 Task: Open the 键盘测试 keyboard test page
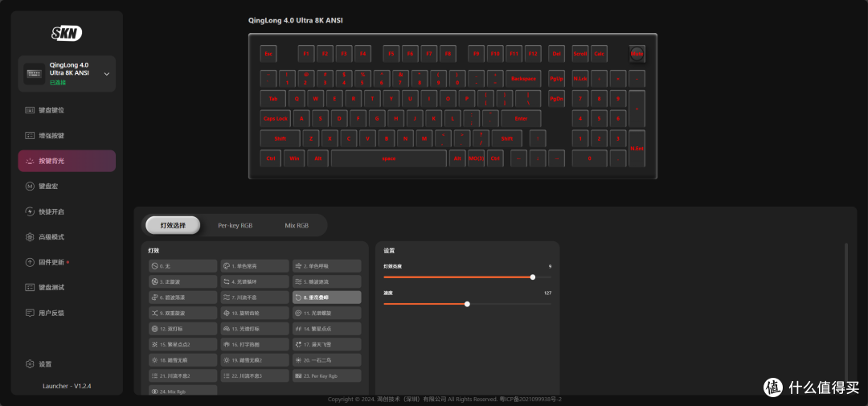coord(67,288)
